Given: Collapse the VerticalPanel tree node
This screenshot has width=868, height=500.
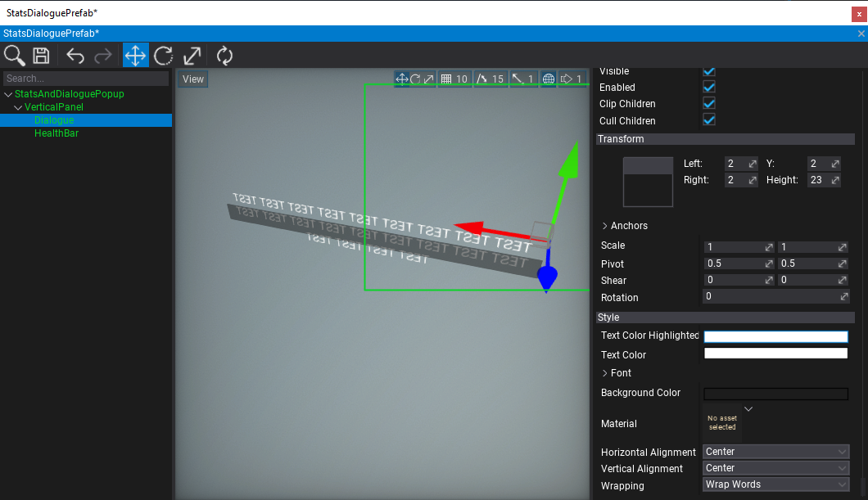Looking at the screenshot, I should 18,107.
